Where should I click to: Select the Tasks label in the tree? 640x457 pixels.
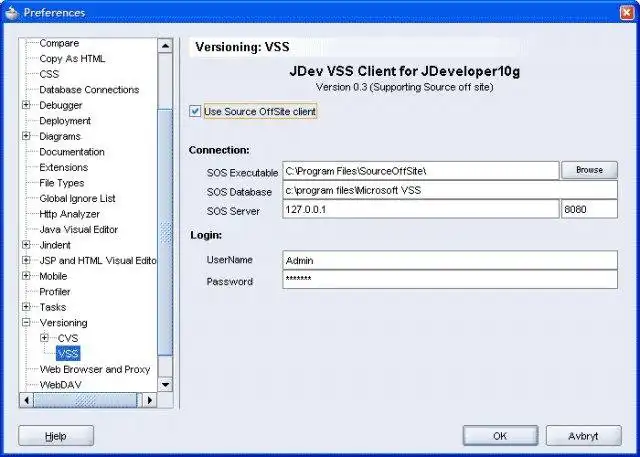point(53,307)
